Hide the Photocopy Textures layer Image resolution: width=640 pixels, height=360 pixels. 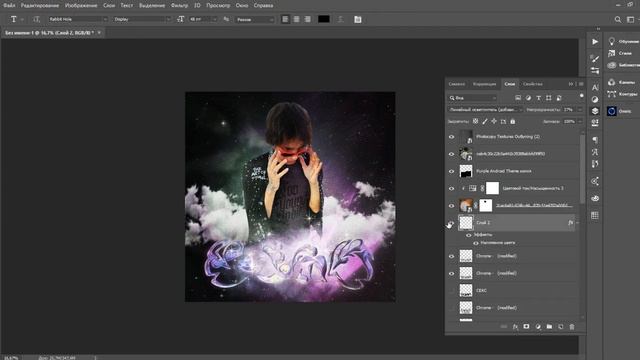(x=451, y=137)
